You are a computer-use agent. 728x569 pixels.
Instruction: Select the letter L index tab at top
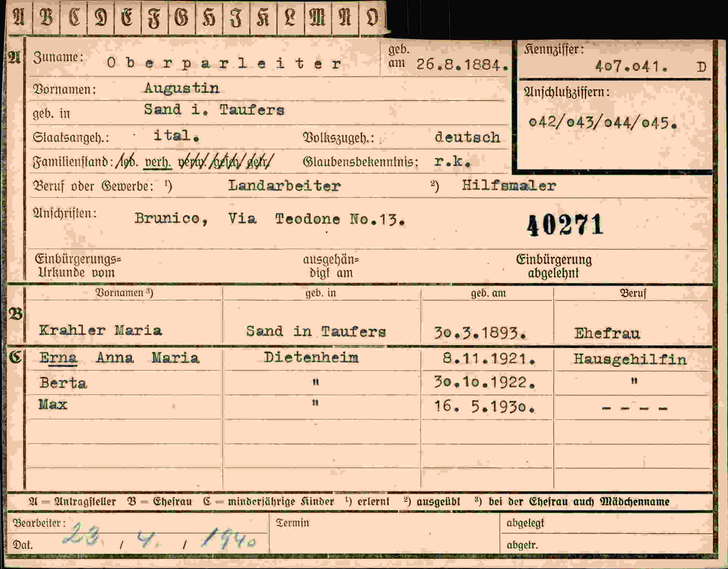(x=291, y=17)
